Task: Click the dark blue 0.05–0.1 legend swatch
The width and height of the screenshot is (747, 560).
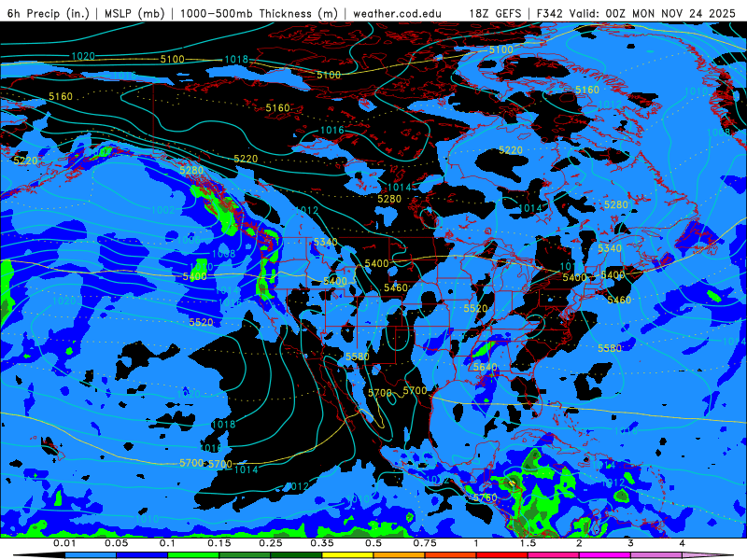Action: 142,555
